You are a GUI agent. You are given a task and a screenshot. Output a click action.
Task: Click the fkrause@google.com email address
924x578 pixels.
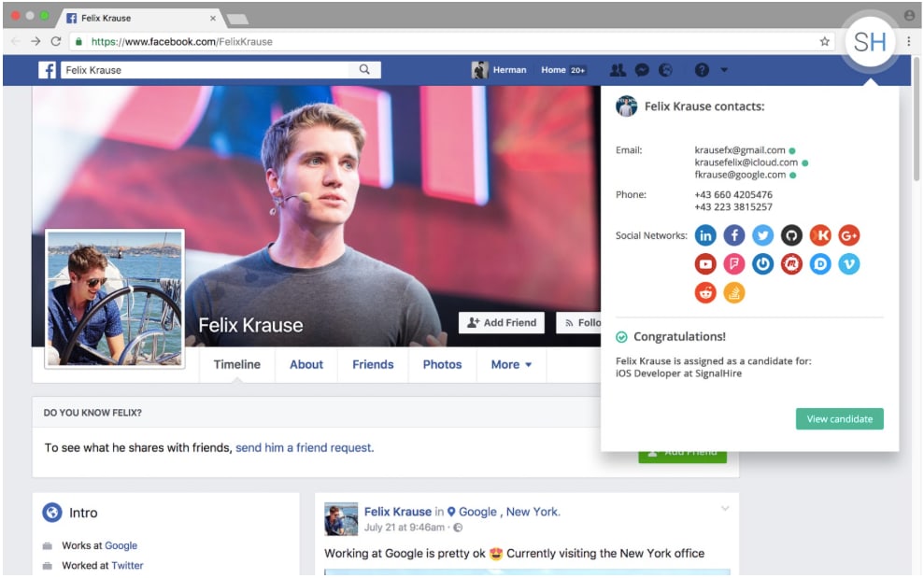pyautogui.click(x=740, y=175)
